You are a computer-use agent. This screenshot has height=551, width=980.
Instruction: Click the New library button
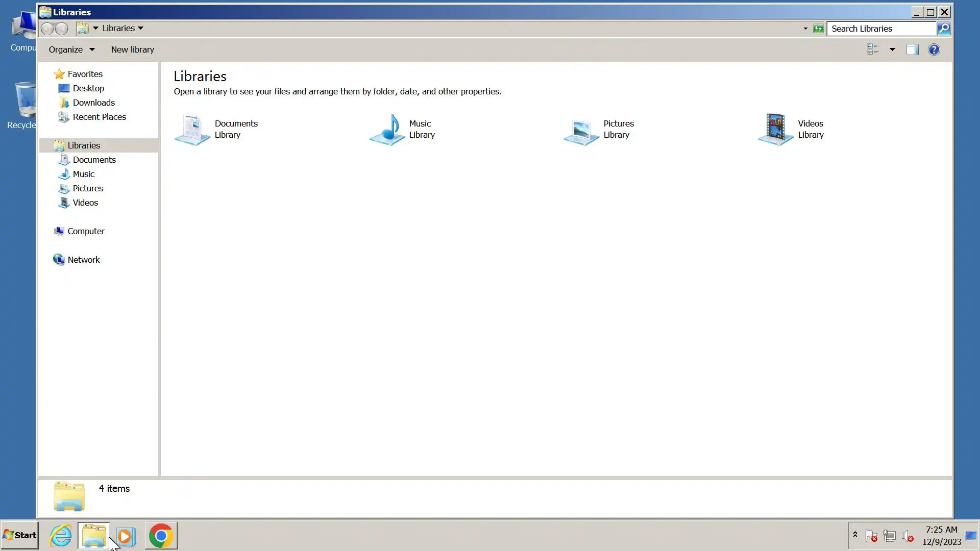click(132, 49)
